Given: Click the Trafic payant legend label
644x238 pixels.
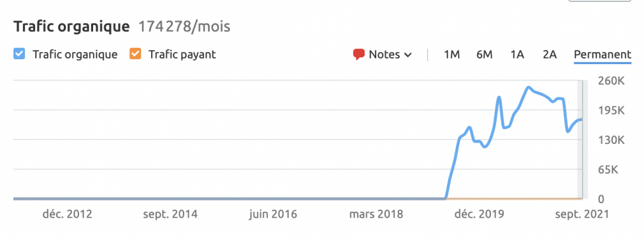Looking at the screenshot, I should [182, 54].
